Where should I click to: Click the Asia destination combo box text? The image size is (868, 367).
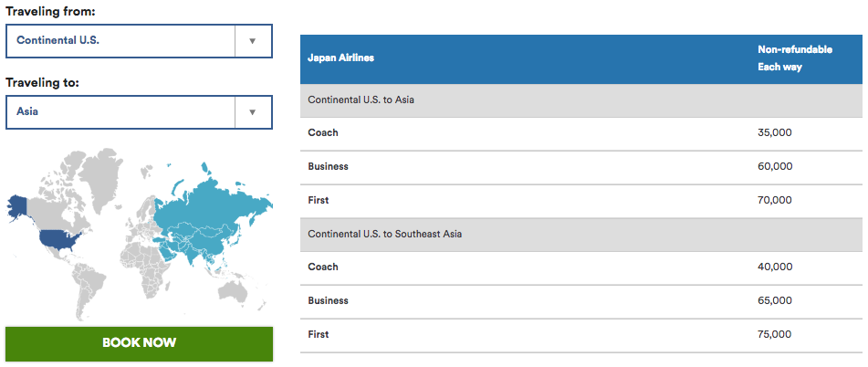pos(27,111)
